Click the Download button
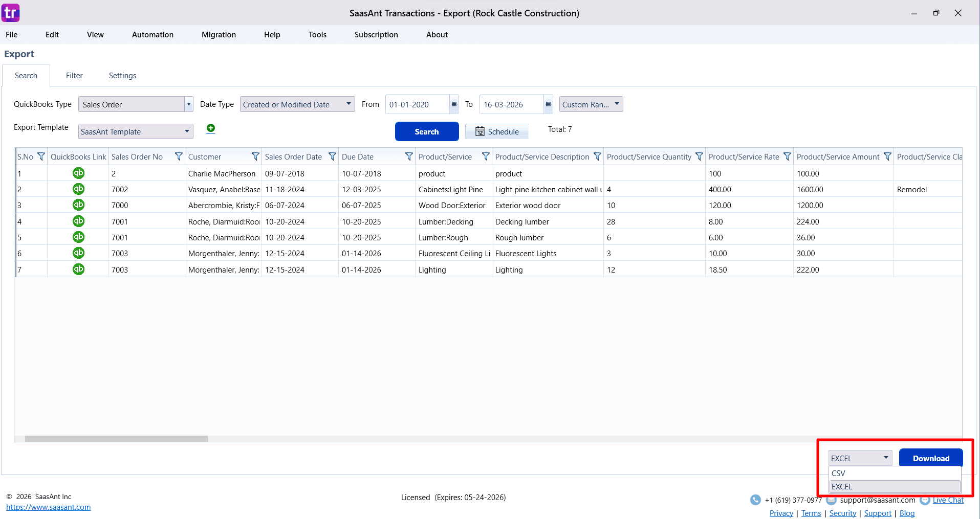980x519 pixels. (x=931, y=458)
